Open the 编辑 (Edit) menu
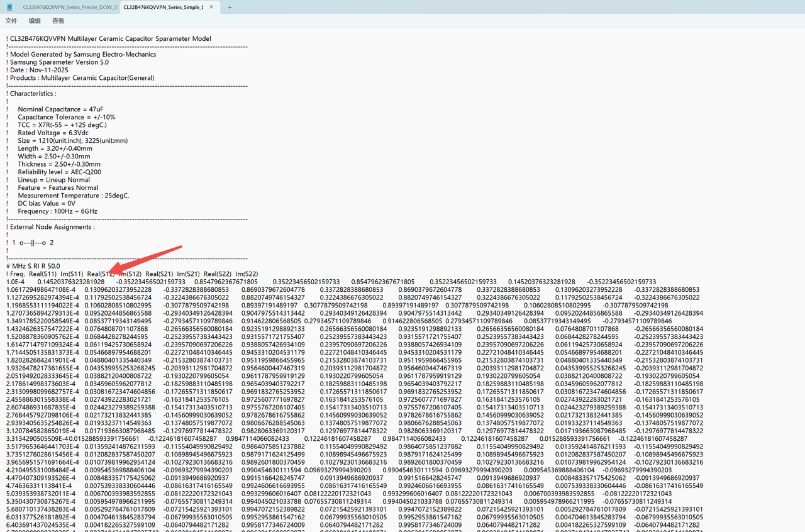 [35, 21]
